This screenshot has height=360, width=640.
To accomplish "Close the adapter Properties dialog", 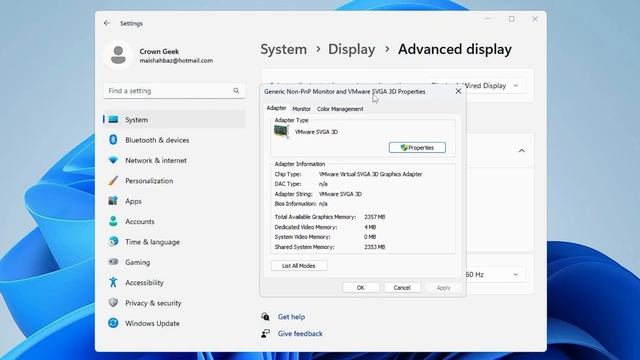I will (458, 91).
